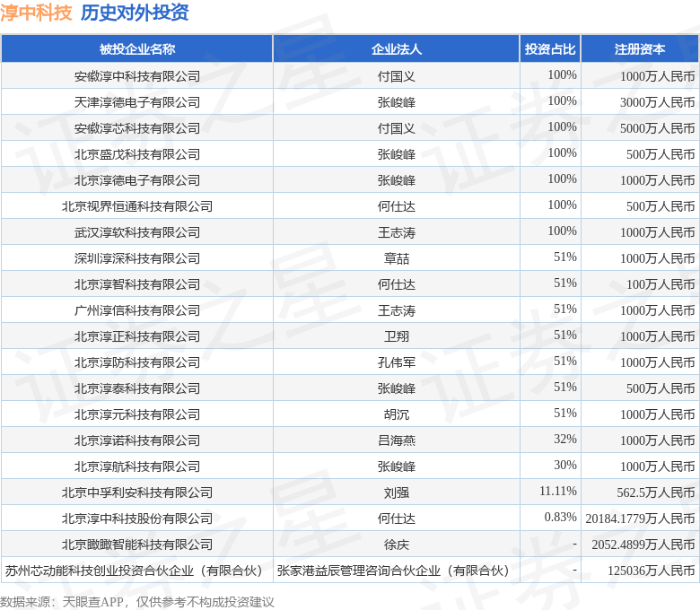
Task: Select 北京淳元科技有限公司 company name
Action: [137, 414]
